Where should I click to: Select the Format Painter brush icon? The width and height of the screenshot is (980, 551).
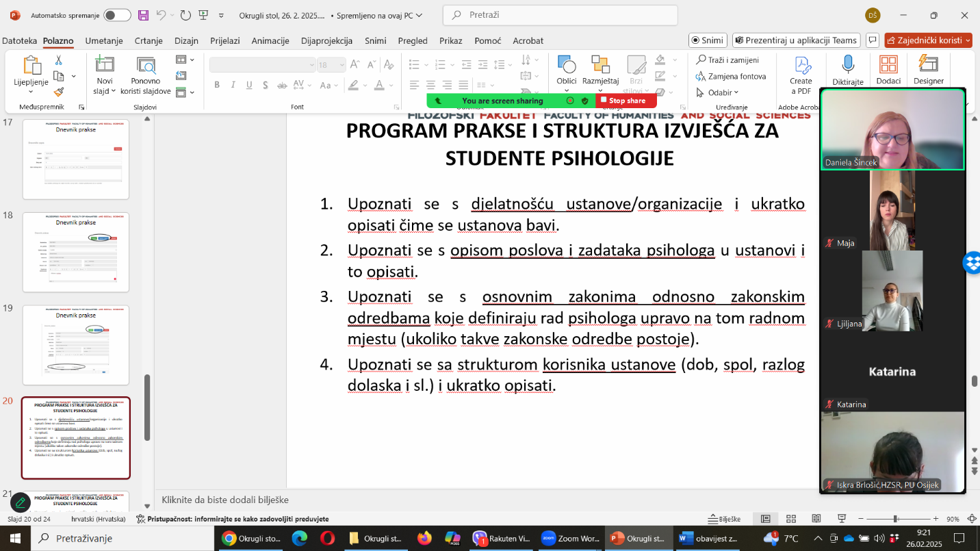coord(59,92)
